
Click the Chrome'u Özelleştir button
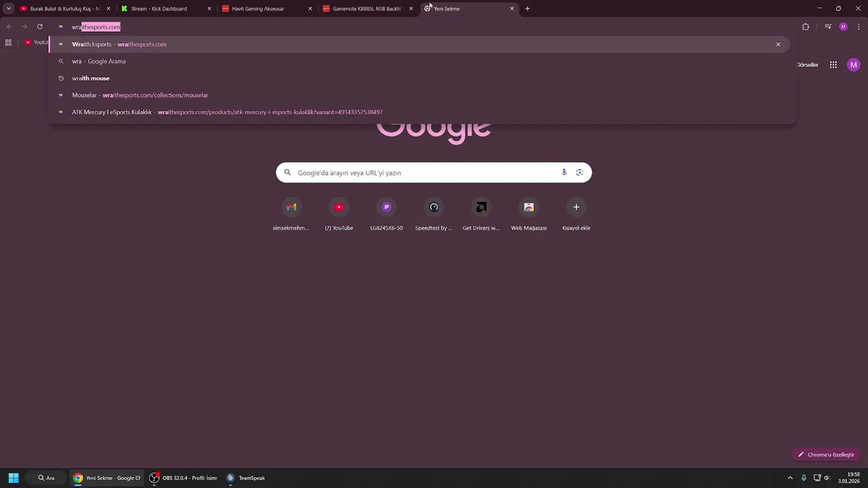tap(826, 455)
